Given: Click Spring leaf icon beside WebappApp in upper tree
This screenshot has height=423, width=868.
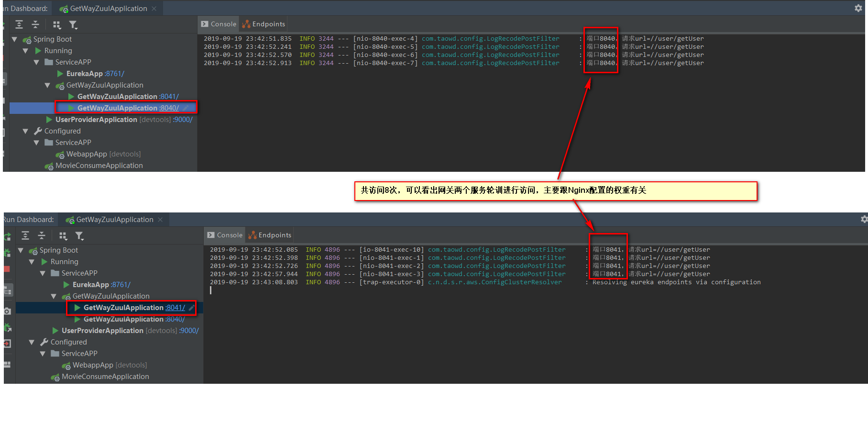Looking at the screenshot, I should pyautogui.click(x=60, y=155).
